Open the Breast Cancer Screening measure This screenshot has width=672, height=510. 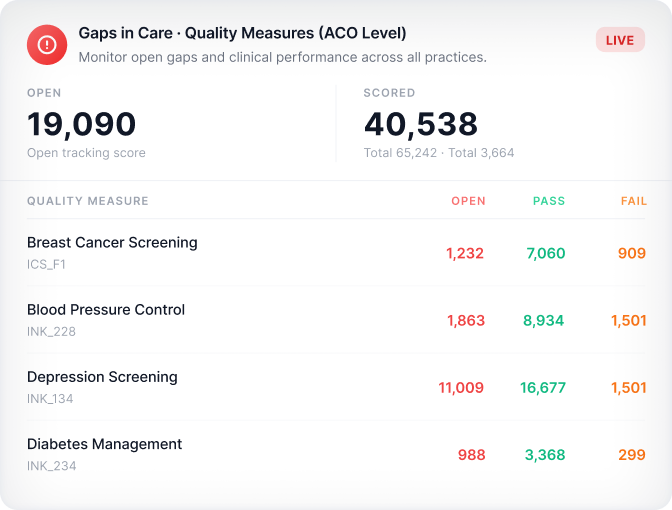[112, 243]
